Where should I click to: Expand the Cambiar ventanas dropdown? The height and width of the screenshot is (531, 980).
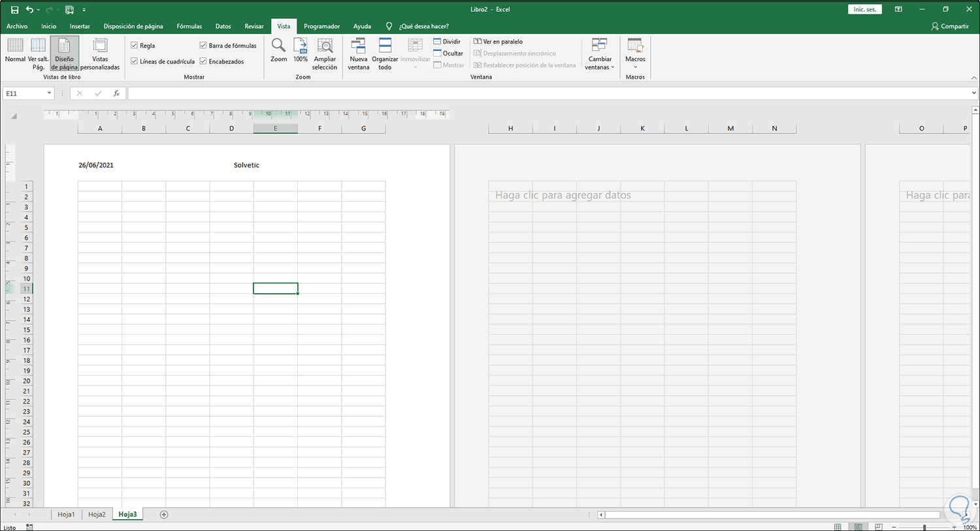(x=600, y=54)
